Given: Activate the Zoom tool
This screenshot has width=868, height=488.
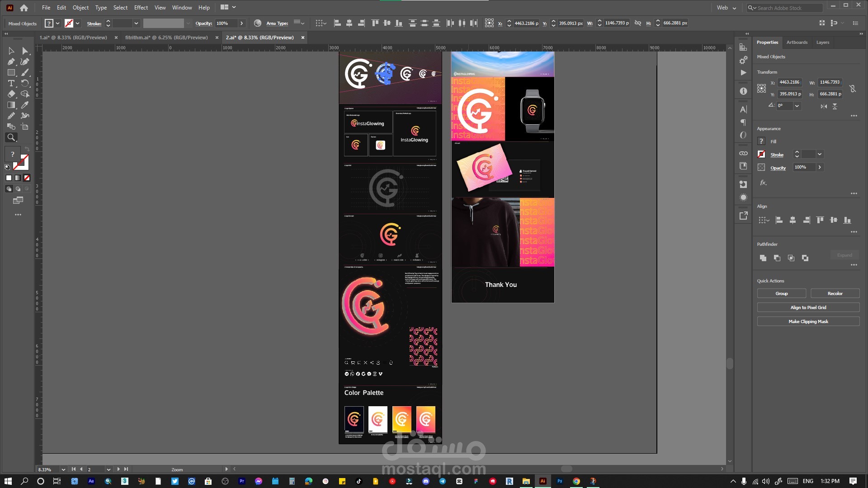Looking at the screenshot, I should (11, 137).
